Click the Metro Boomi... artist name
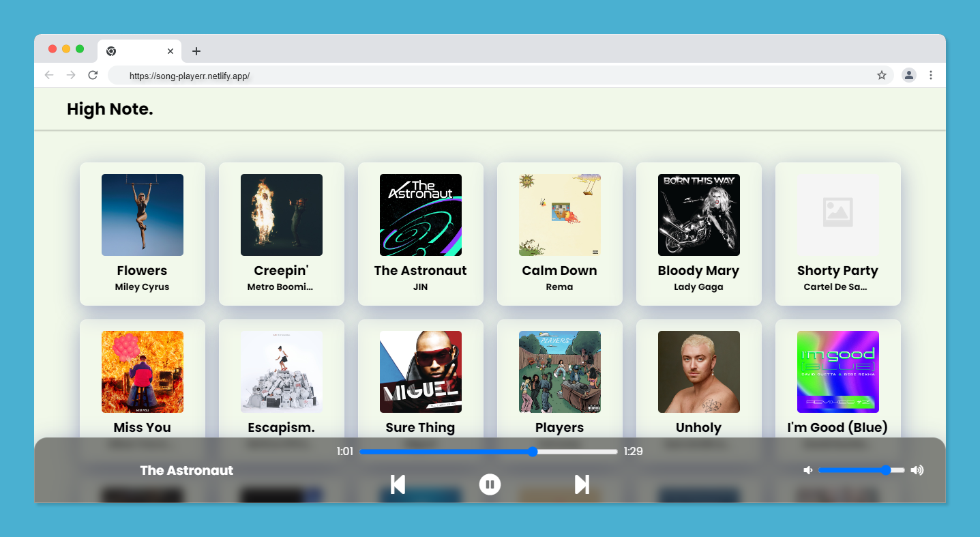This screenshot has height=537, width=980. click(x=280, y=287)
